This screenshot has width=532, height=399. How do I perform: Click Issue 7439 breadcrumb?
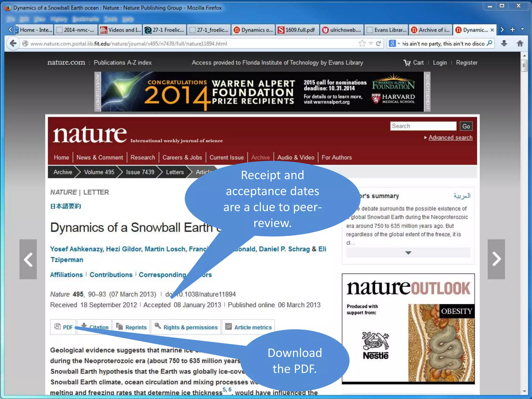140,172
